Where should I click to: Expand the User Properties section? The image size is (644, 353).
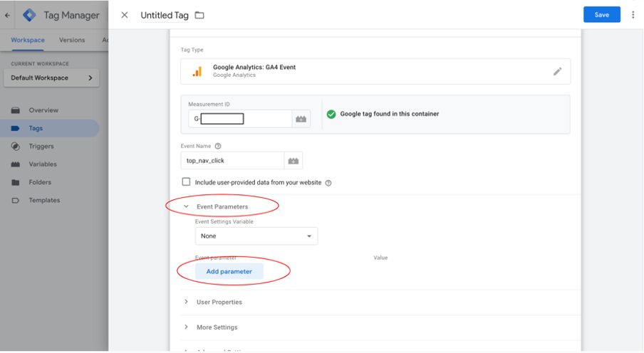point(186,302)
